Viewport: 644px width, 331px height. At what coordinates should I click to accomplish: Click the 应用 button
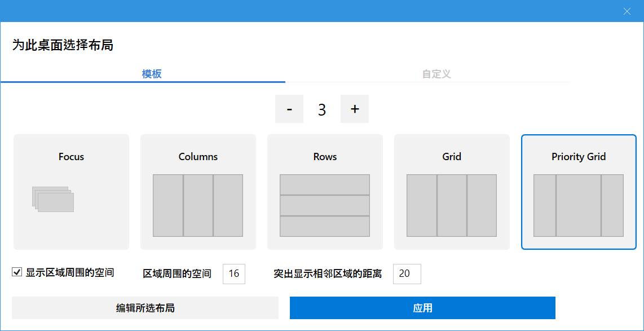point(422,308)
